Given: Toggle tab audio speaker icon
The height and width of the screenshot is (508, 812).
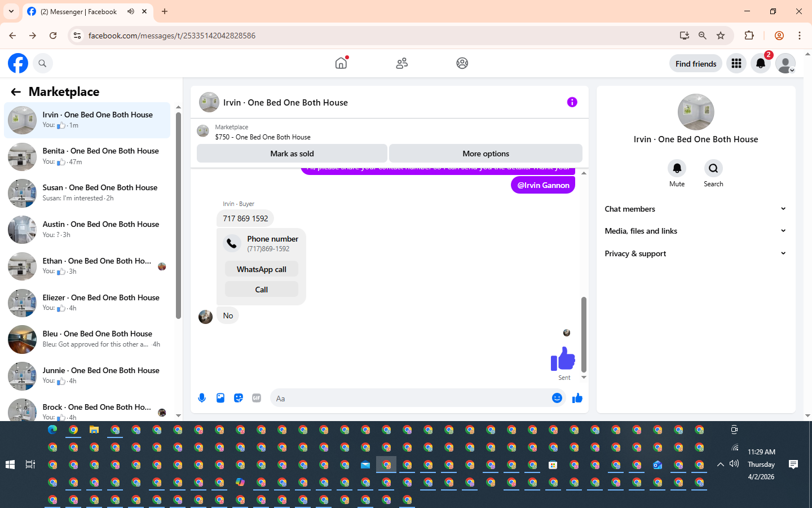Looking at the screenshot, I should pos(131,11).
